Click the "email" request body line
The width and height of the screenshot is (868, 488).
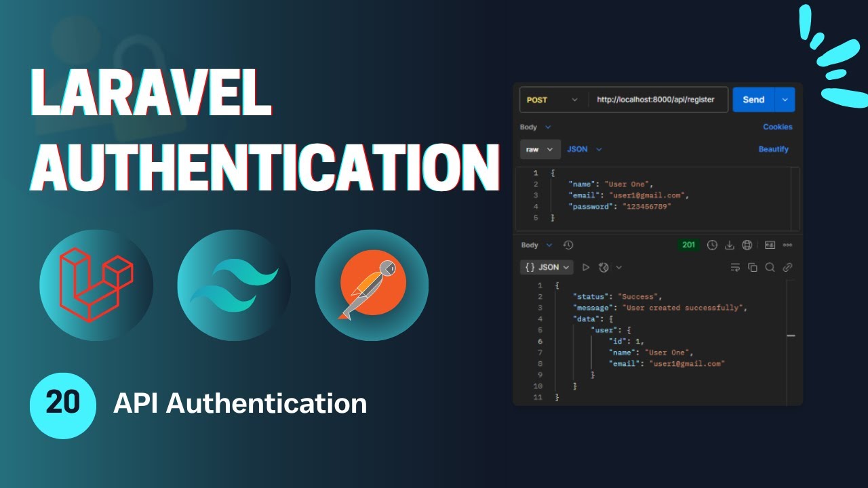tap(629, 195)
